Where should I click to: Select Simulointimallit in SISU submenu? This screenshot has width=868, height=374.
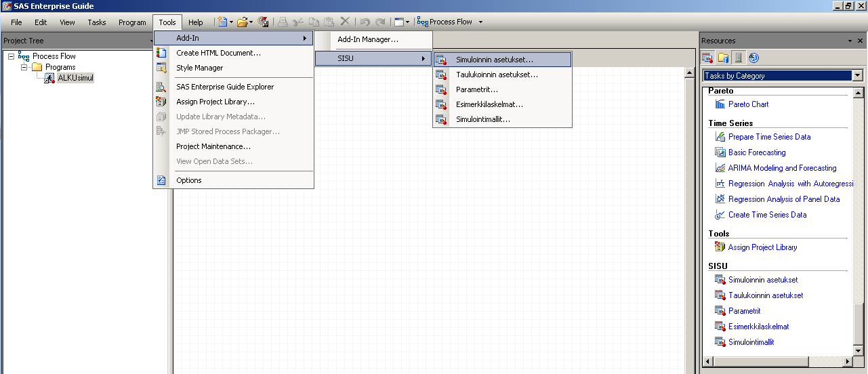(x=502, y=119)
